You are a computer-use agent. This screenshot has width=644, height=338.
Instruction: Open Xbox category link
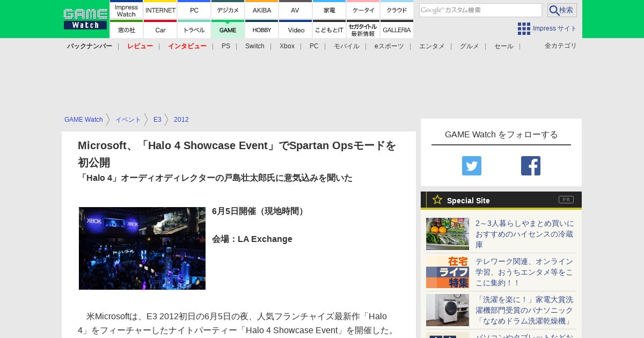pos(287,46)
